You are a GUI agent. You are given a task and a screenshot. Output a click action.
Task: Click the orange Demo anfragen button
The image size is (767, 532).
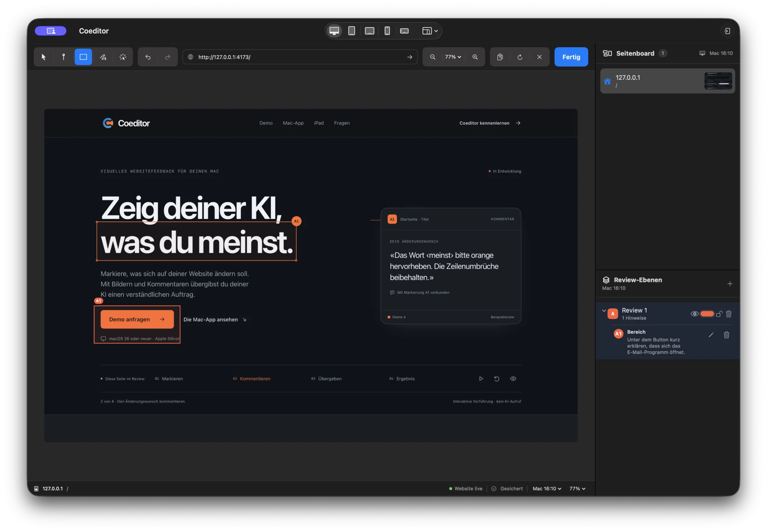tap(137, 319)
